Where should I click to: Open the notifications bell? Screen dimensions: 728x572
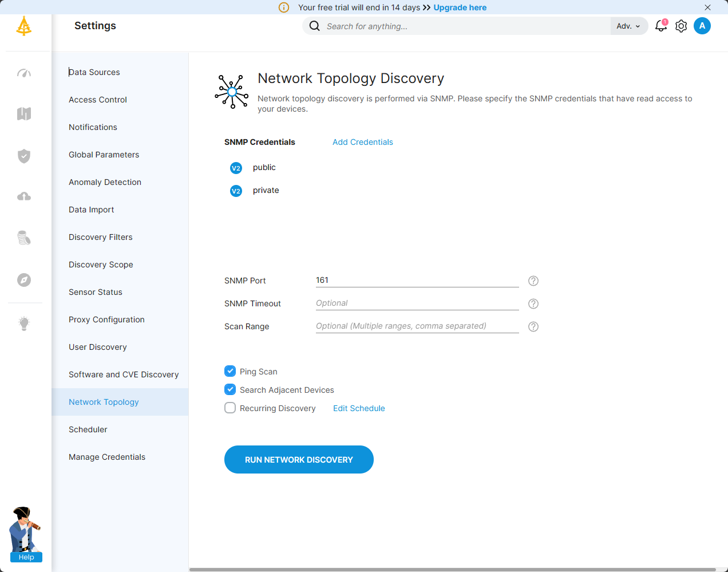click(661, 26)
